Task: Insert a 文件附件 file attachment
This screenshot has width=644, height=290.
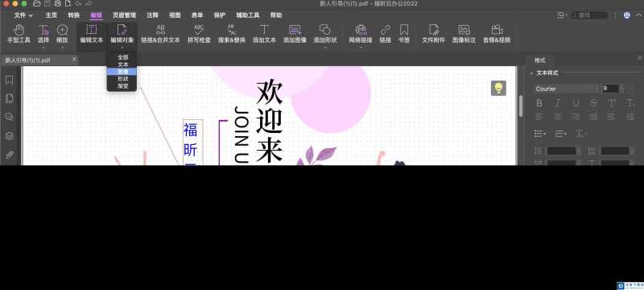Action: click(x=433, y=34)
